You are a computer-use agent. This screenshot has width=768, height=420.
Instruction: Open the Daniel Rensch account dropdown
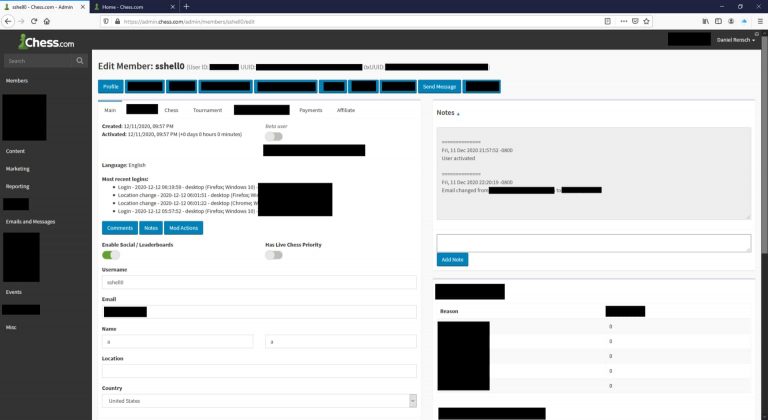(736, 40)
